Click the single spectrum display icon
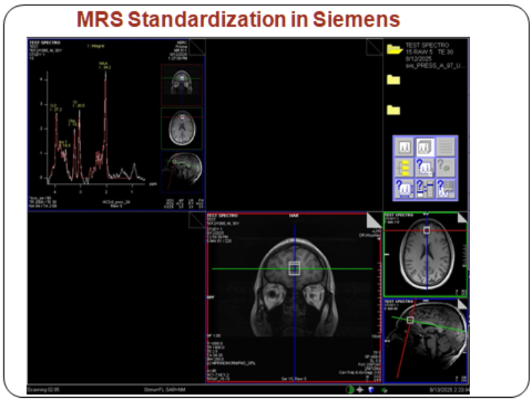 pos(405,147)
